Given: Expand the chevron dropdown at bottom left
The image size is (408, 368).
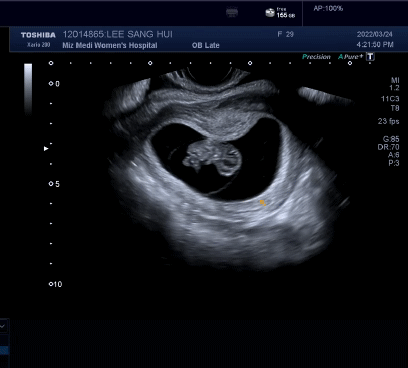Looking at the screenshot, I should pyautogui.click(x=3, y=326).
